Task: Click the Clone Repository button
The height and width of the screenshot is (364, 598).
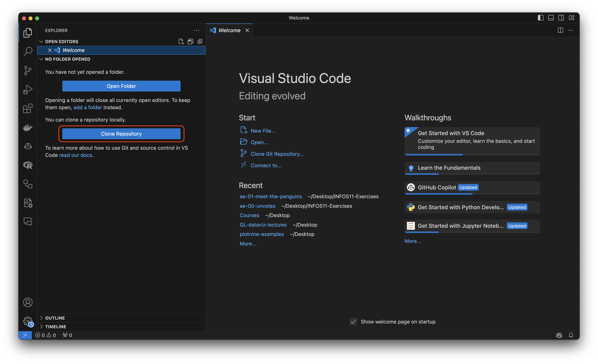Action: (x=121, y=134)
